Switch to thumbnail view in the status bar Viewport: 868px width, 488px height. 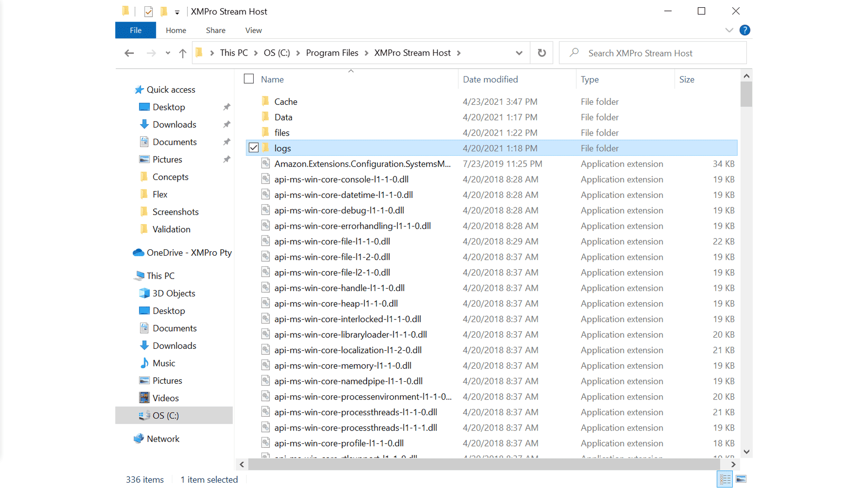[741, 479]
